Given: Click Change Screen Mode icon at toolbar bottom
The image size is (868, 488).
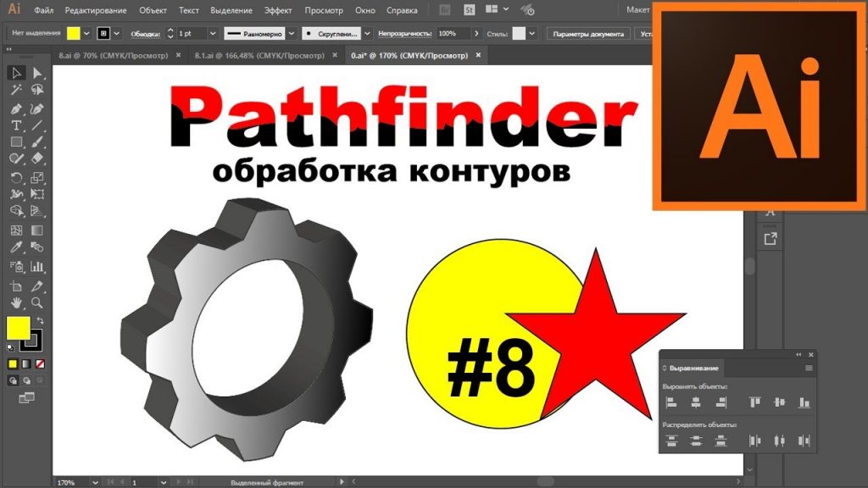Looking at the screenshot, I should [26, 398].
